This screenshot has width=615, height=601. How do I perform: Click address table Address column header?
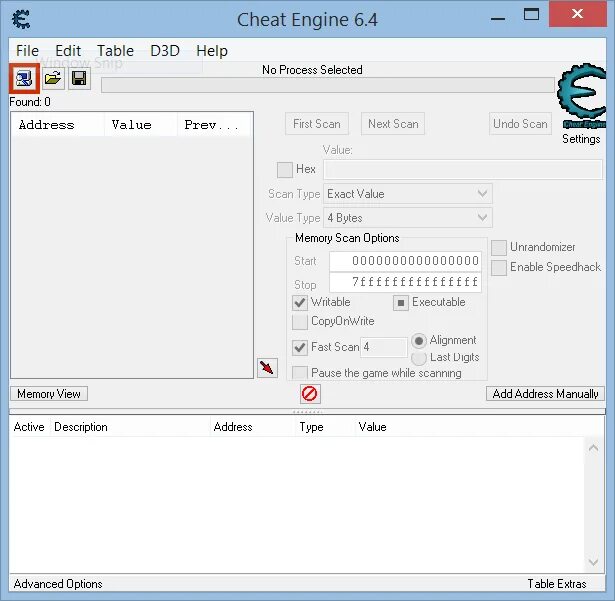click(252, 427)
